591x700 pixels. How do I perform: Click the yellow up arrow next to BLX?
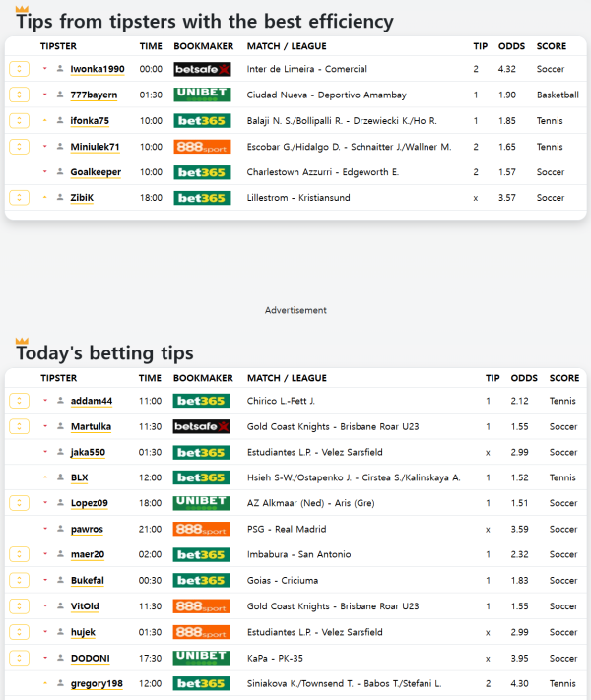click(x=45, y=477)
